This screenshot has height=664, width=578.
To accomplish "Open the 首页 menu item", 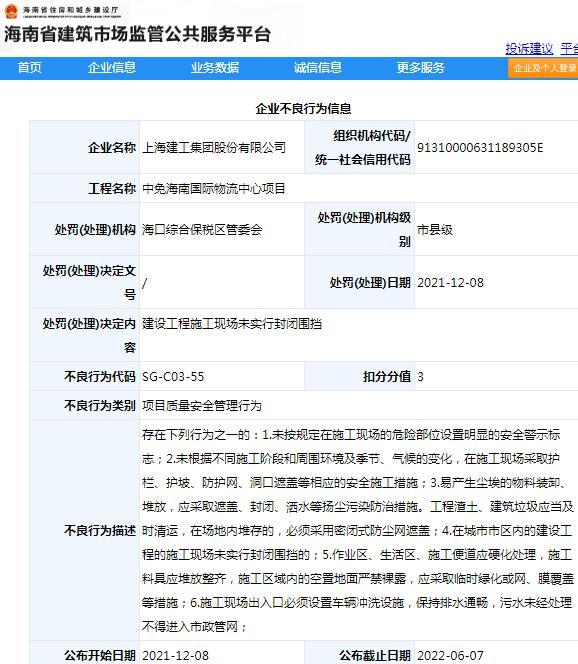I will [x=30, y=68].
